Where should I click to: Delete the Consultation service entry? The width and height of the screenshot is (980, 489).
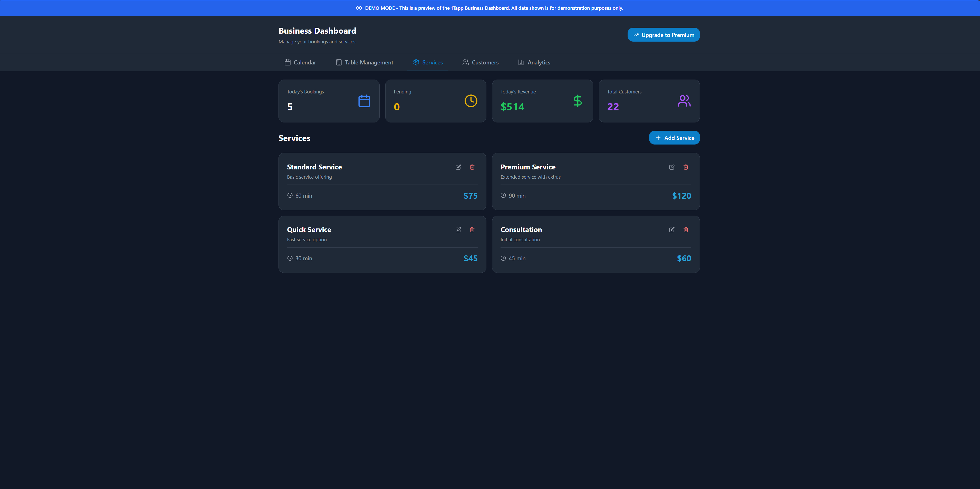coord(686,230)
